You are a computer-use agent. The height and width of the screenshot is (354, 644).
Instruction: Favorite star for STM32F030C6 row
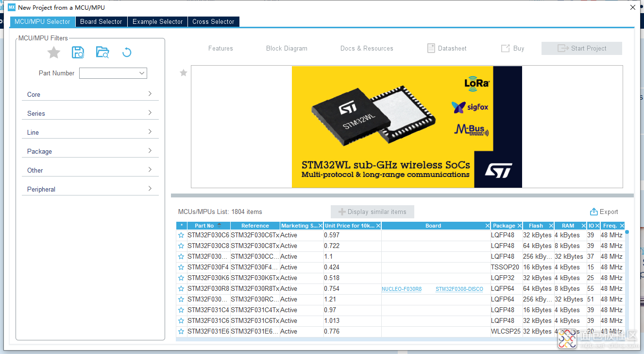point(181,235)
